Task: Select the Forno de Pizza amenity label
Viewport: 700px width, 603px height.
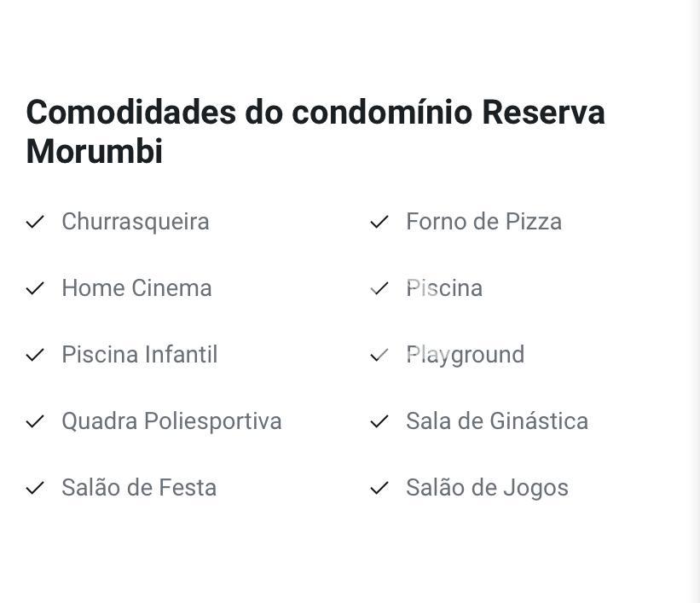Action: tap(484, 222)
